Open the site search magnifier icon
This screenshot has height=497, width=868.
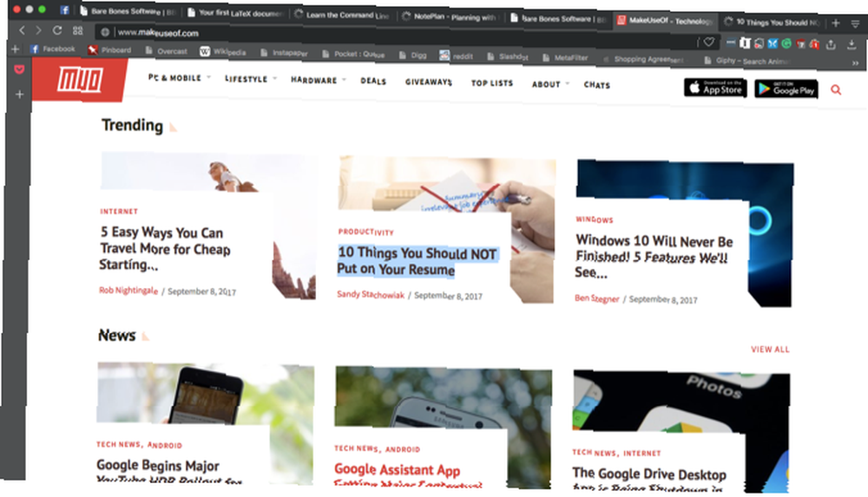coord(836,89)
